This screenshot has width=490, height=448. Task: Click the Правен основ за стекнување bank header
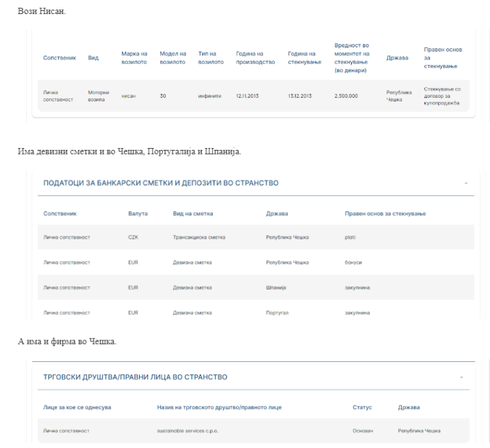point(385,214)
